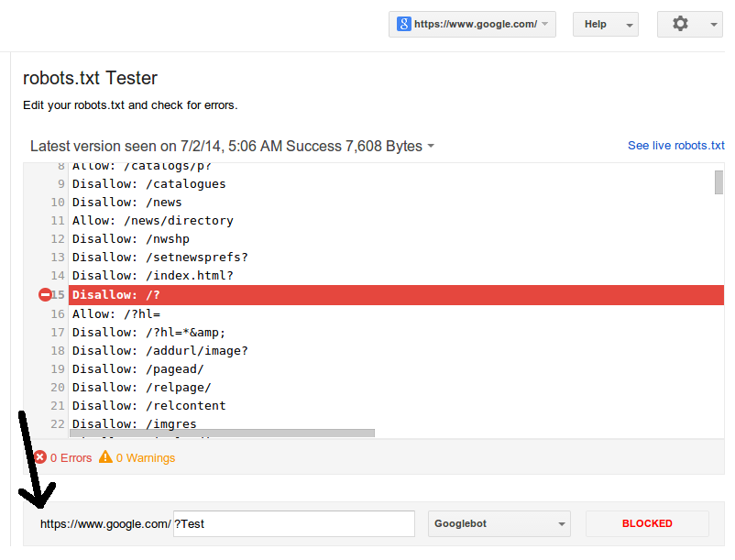
Task: Click the red blocked indicator on line 15
Action: 45,295
